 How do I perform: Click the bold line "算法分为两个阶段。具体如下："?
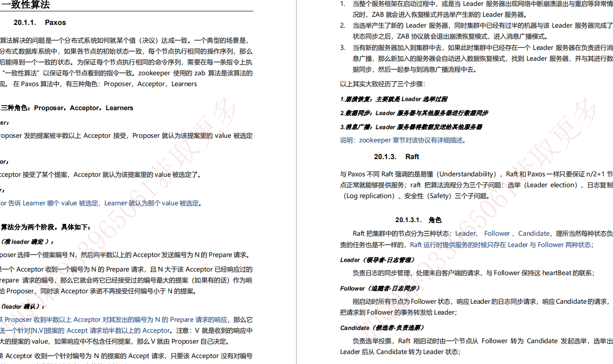[x=46, y=227]
